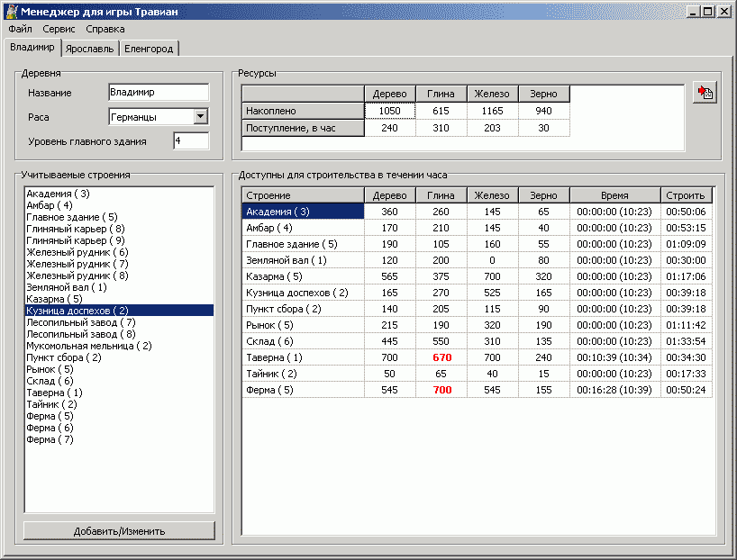This screenshot has height=560, width=737.
Task: Open the Файл menu
Action: [20, 29]
